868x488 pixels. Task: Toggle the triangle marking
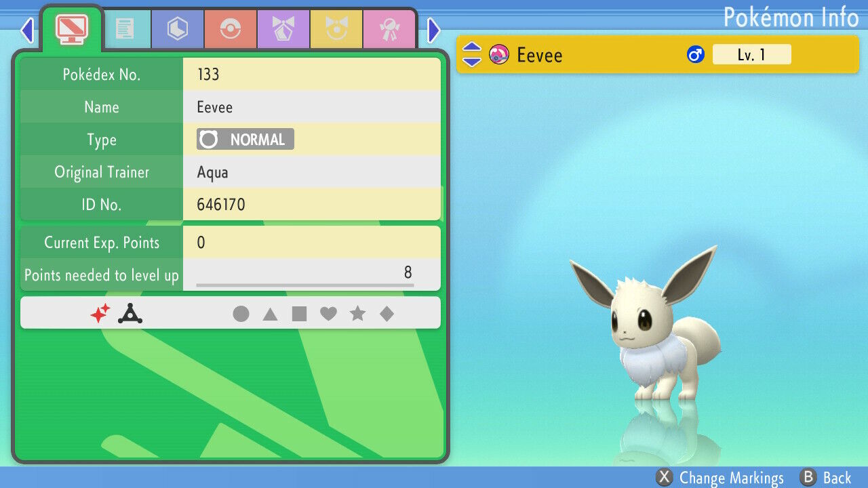tap(270, 314)
